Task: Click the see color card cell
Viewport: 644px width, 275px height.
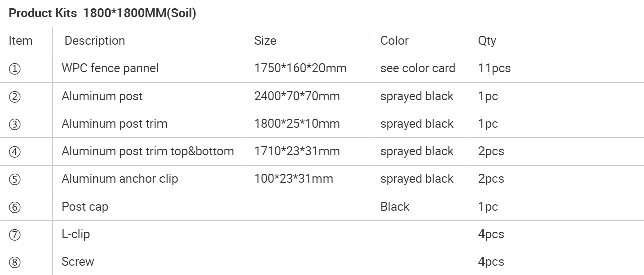Action: tap(418, 68)
